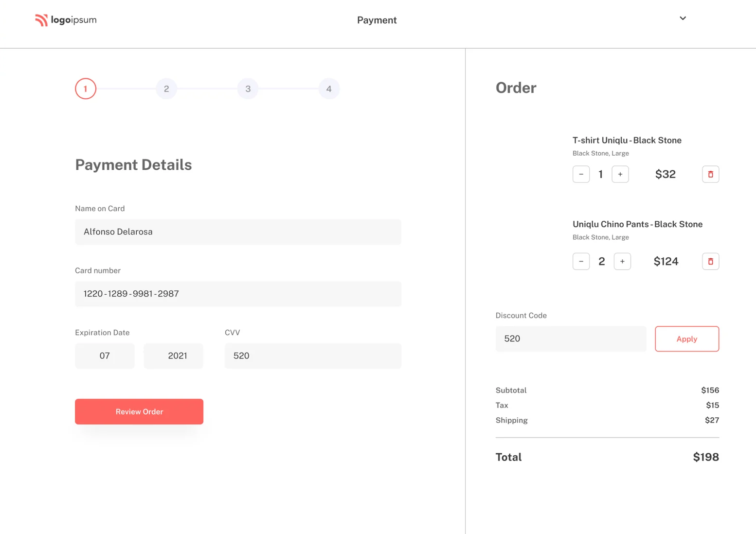Apply the discount code
This screenshot has width=756, height=534.
point(687,338)
